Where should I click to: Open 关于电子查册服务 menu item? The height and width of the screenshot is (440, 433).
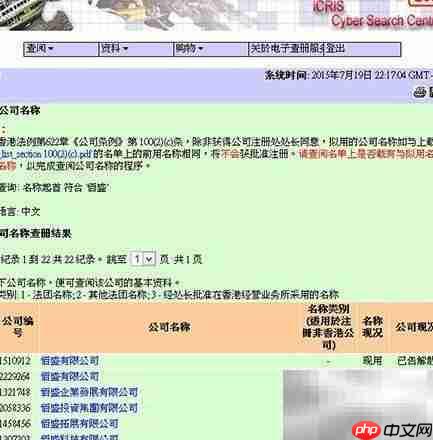(x=287, y=49)
